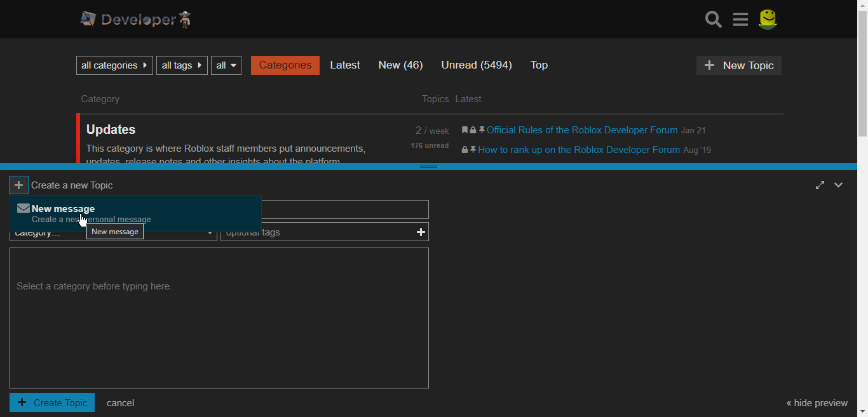
Task: Open the hamburger menu icon
Action: 740,20
